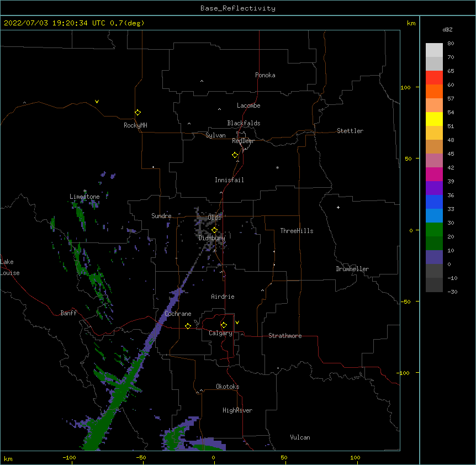Click the yellow marker south of Cochrane
476x465 pixels.
[x=188, y=326]
